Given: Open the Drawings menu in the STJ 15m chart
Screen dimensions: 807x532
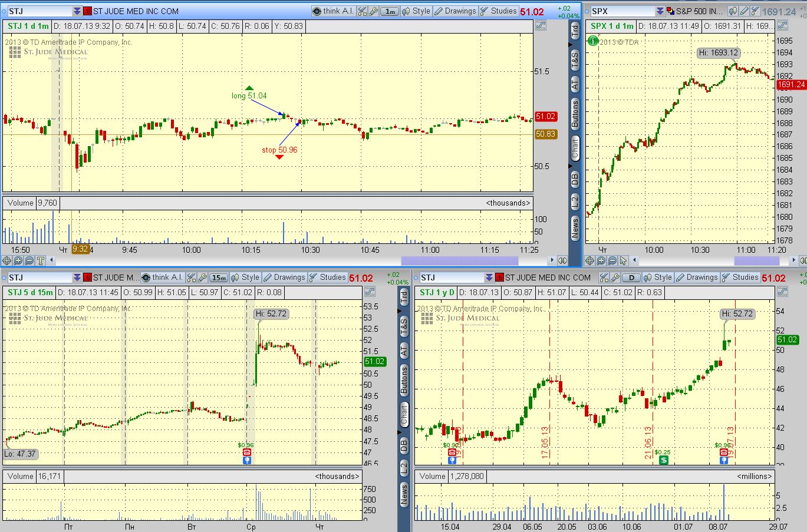Looking at the screenshot, I should point(284,277).
